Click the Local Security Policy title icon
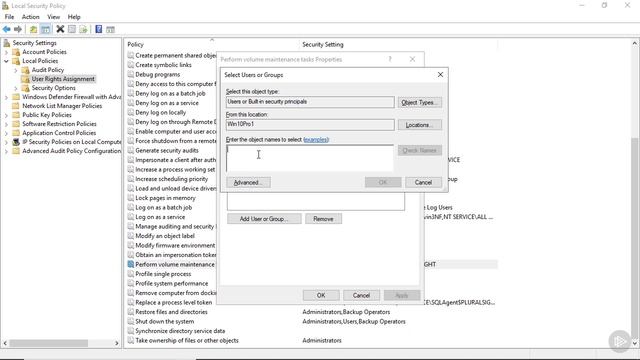640x360 pixels. tap(5, 6)
